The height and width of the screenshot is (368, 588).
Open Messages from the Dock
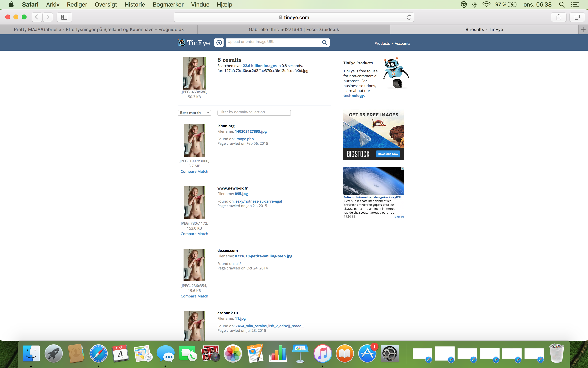[x=165, y=353]
